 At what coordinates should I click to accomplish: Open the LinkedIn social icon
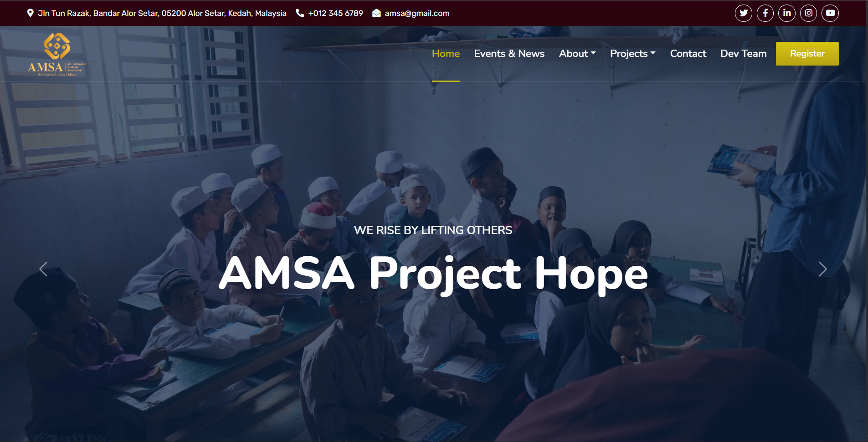click(787, 13)
